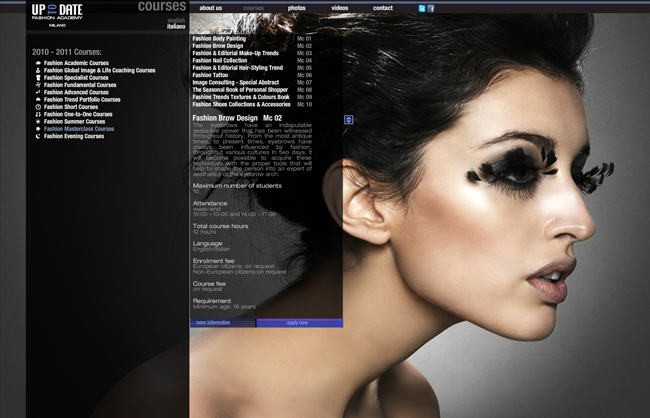Select Fashion Trends Textures & Colours Book
The image size is (650, 418).
(x=252, y=97)
